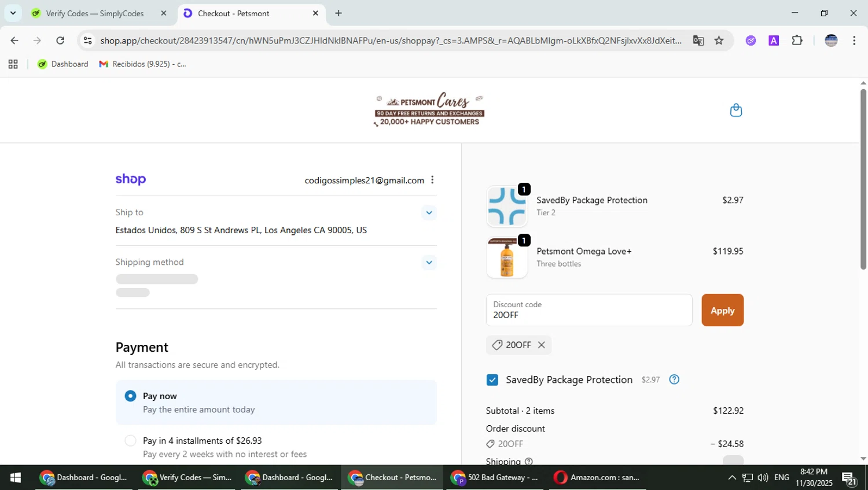The height and width of the screenshot is (490, 868).
Task: Open 502 Bad Gateway taskbar window
Action: pos(495,477)
